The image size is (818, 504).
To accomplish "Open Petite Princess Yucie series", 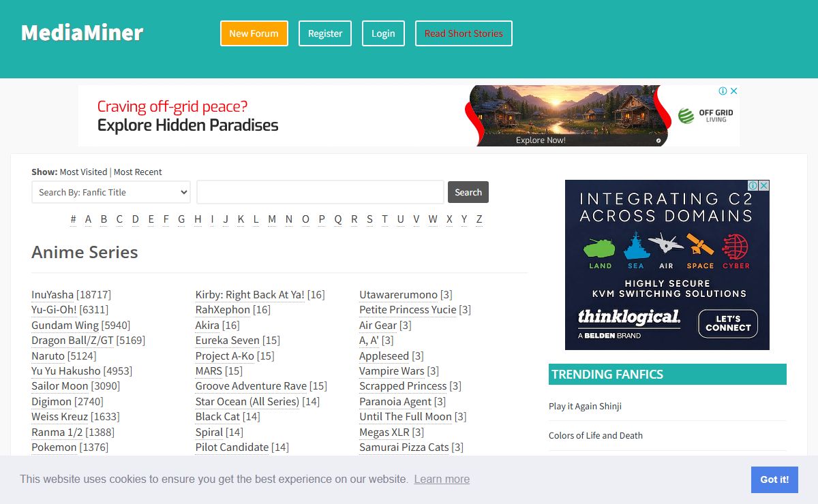I will (x=408, y=310).
